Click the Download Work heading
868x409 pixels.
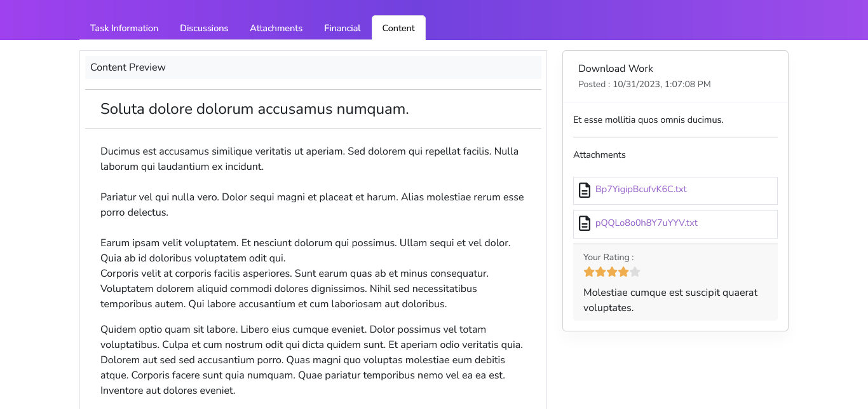(616, 69)
